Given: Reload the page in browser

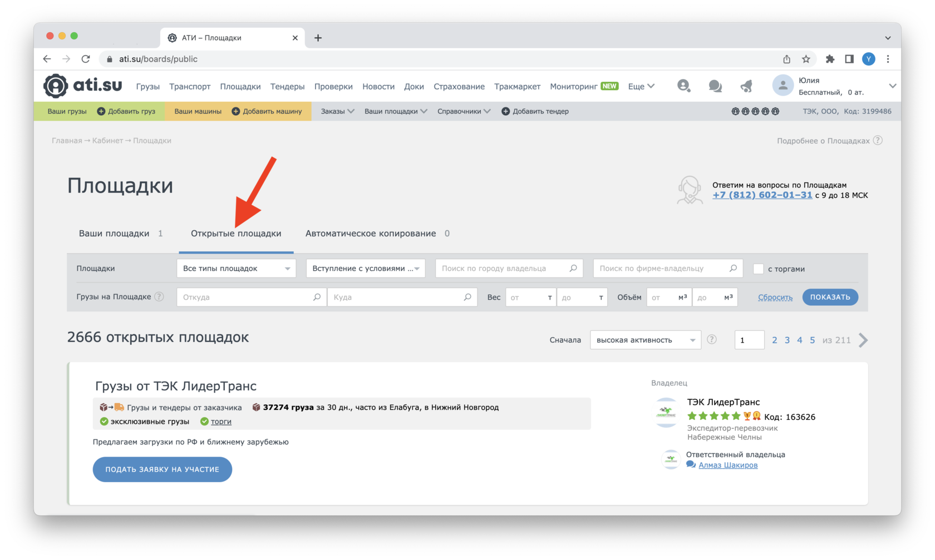Looking at the screenshot, I should coord(86,59).
